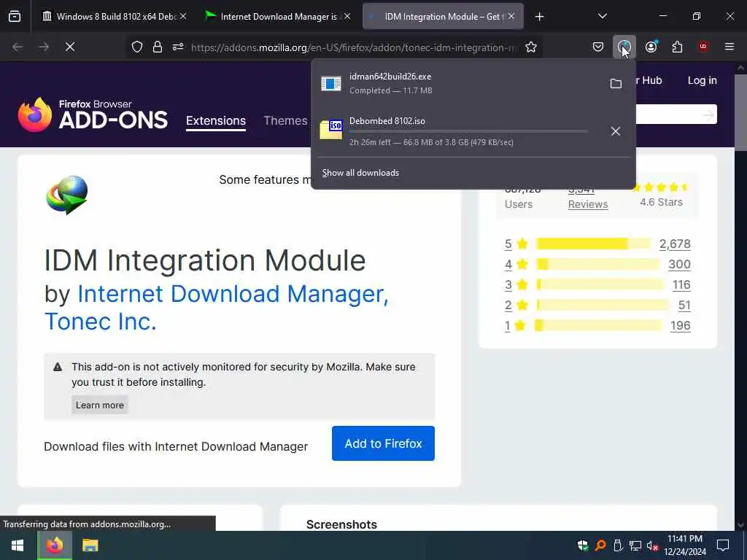Open uBlock Origin toolbar icon
This screenshot has height=560, width=747.
pos(703,47)
